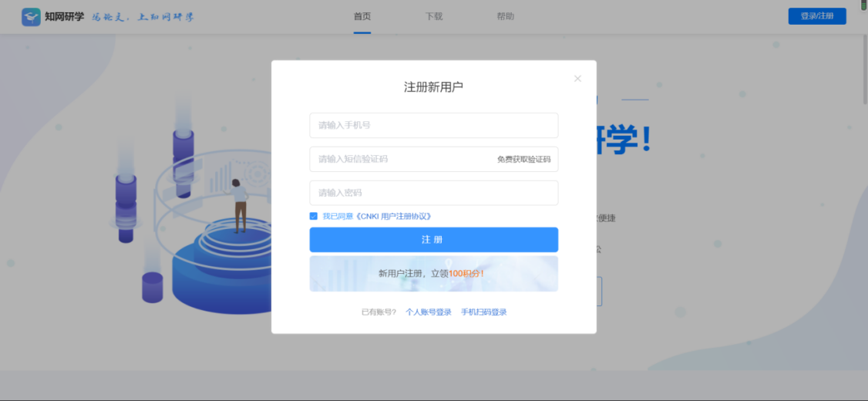This screenshot has height=401, width=868.
Task: Open the 下载 tab
Action: (x=434, y=16)
